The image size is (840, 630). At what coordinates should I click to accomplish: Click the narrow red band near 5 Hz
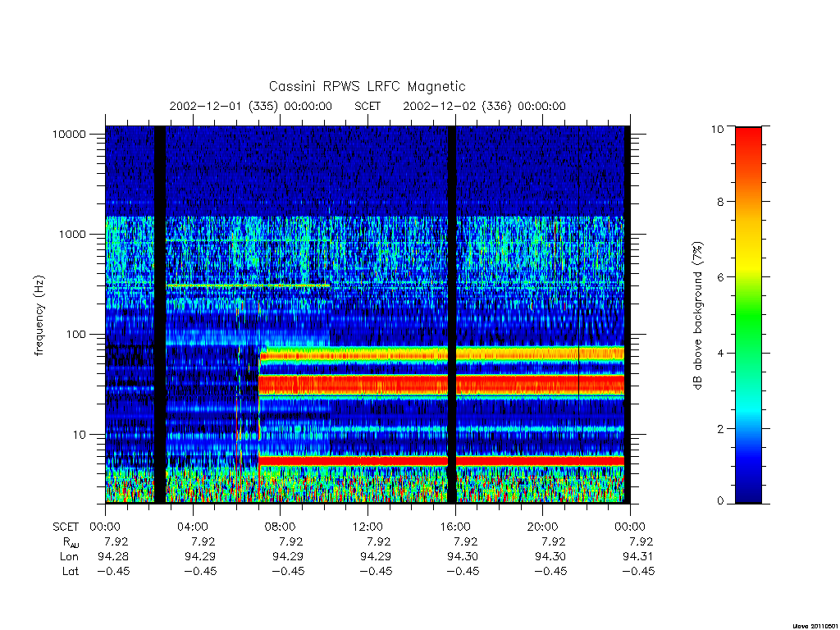(x=441, y=461)
